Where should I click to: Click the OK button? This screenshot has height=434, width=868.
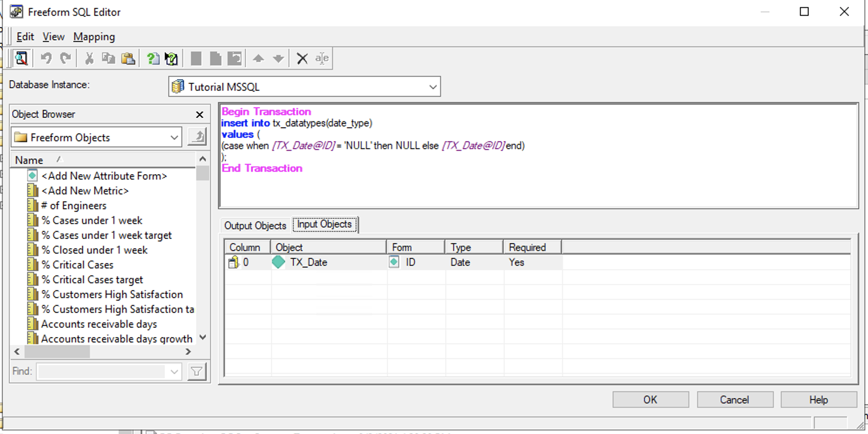coord(650,399)
